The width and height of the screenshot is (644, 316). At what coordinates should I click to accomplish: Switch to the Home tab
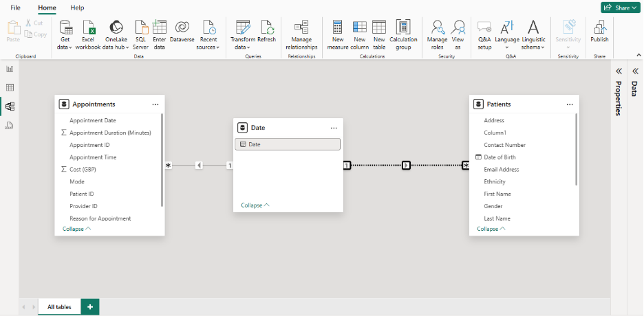click(x=47, y=8)
